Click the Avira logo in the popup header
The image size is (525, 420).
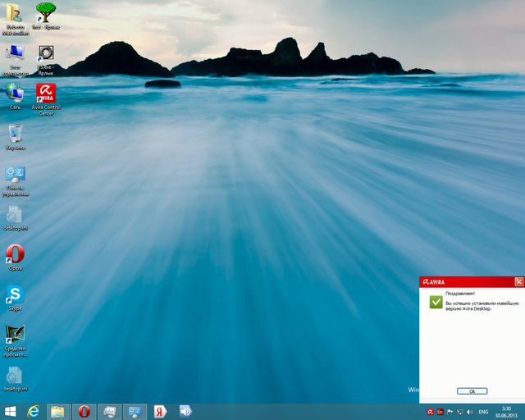coord(434,282)
